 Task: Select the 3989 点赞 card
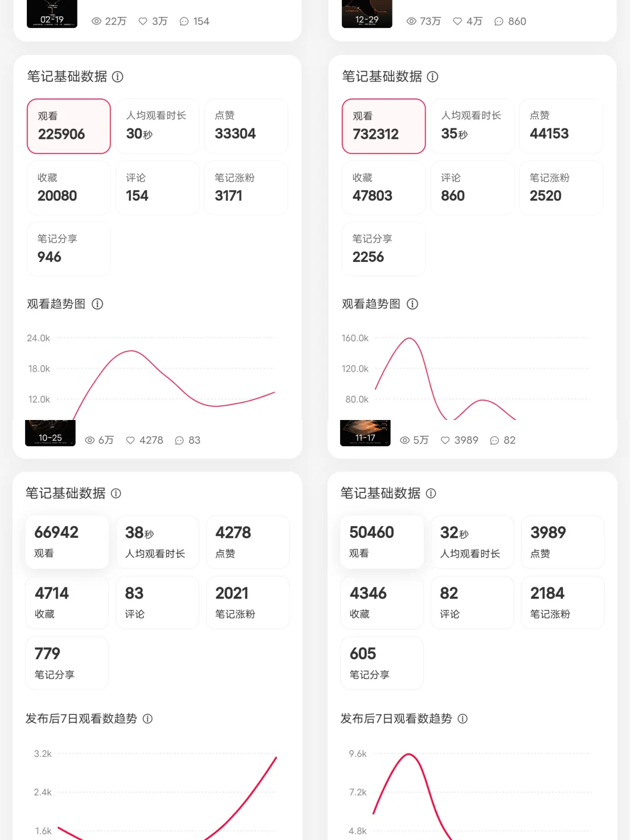pyautogui.click(x=563, y=542)
